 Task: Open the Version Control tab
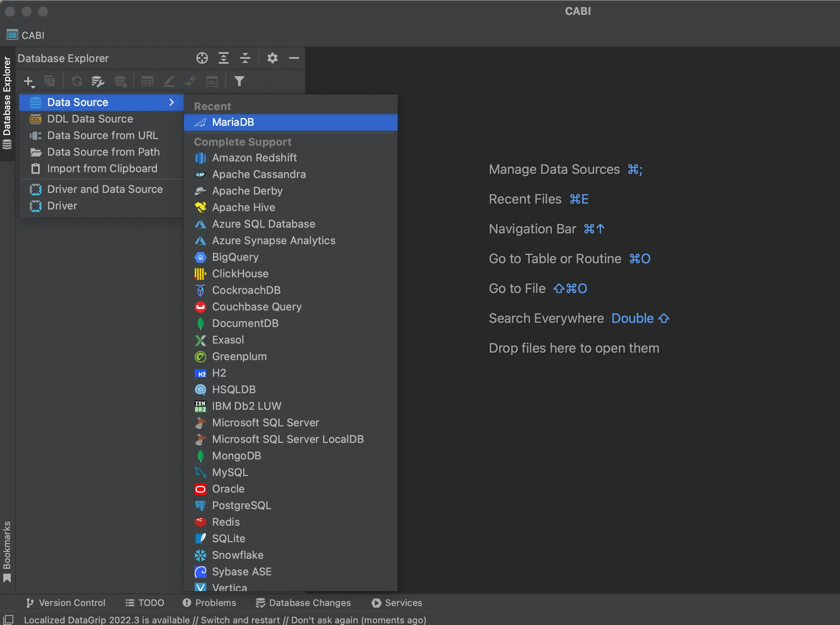66,603
